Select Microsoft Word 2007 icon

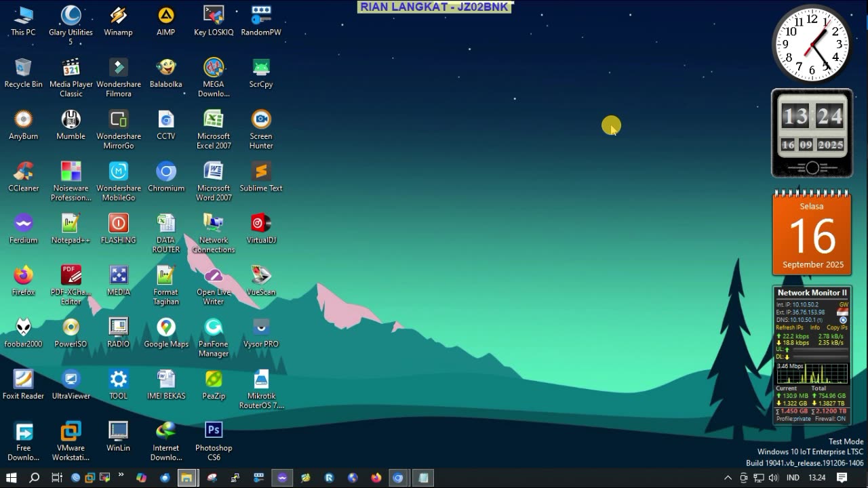coord(214,182)
